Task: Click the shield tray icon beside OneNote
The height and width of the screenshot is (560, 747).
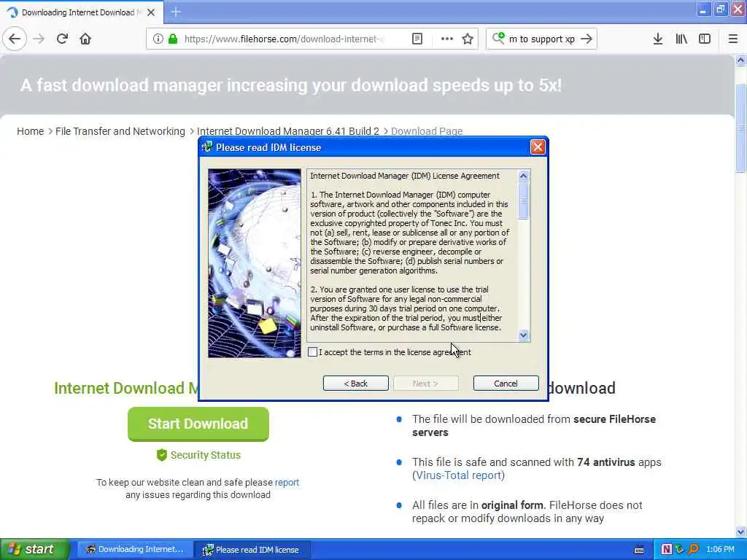Action: 680,550
